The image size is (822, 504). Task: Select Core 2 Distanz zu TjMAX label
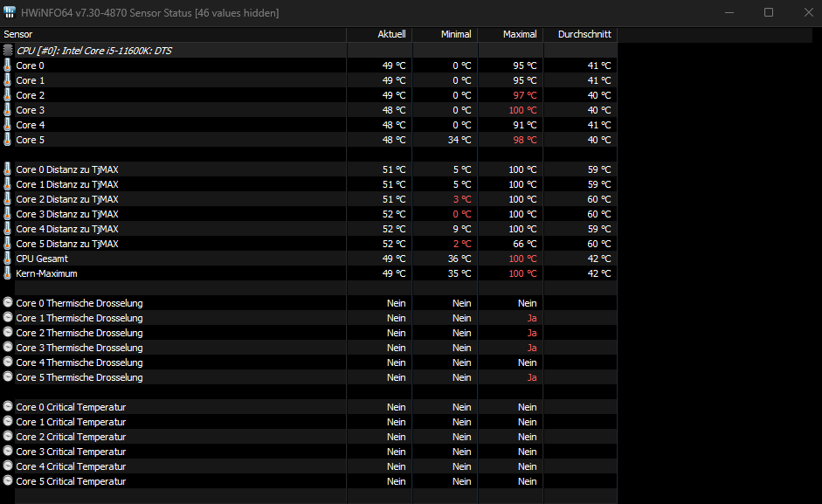pos(67,199)
